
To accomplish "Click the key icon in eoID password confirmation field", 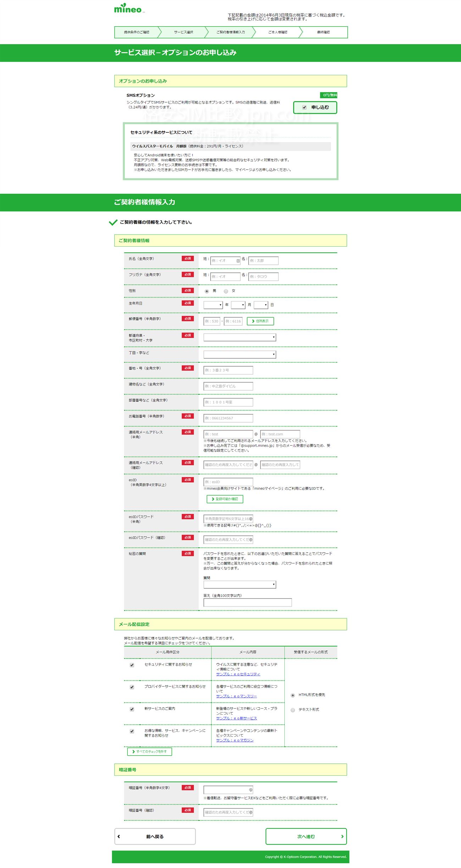I will point(251,540).
